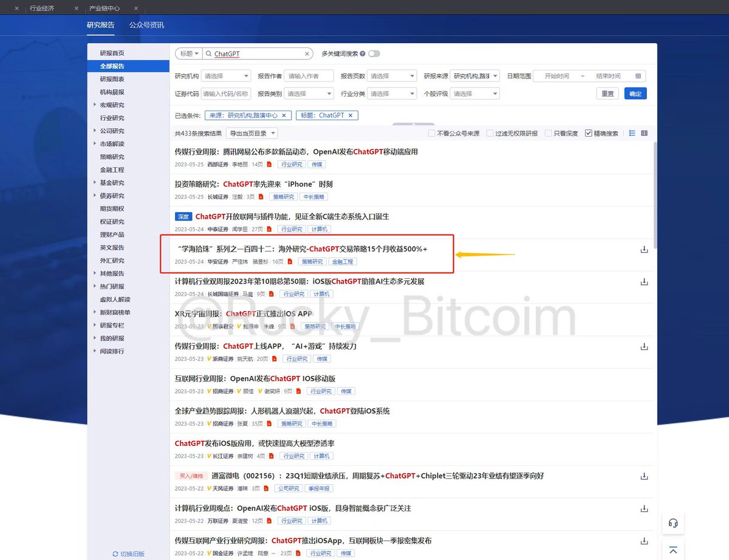This screenshot has width=729, height=560.
Task: Click the back-to-top arrow icon
Action: pos(673,550)
